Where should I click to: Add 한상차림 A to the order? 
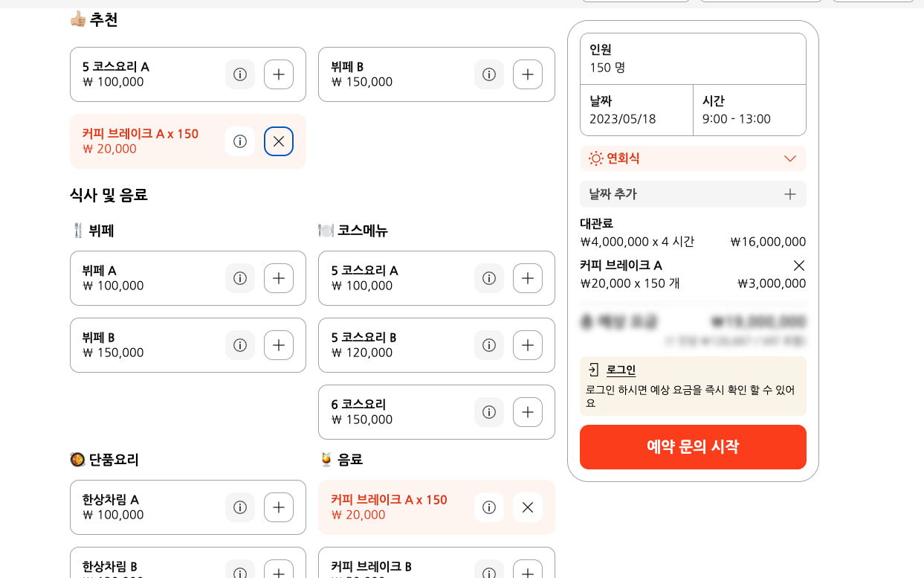[279, 507]
